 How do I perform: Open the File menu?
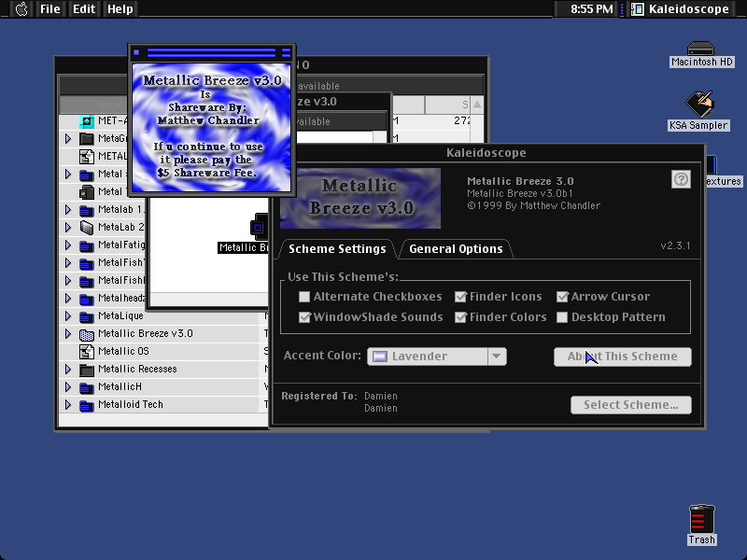(x=50, y=9)
